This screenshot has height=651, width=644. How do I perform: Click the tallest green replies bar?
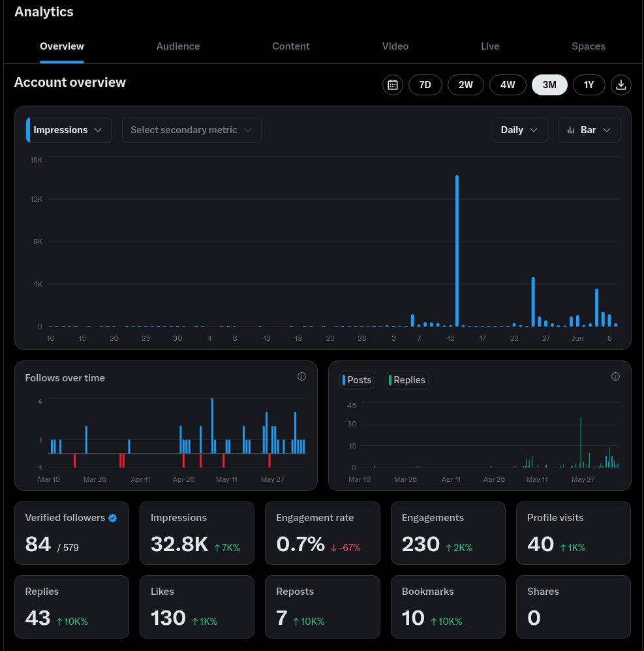click(x=581, y=442)
